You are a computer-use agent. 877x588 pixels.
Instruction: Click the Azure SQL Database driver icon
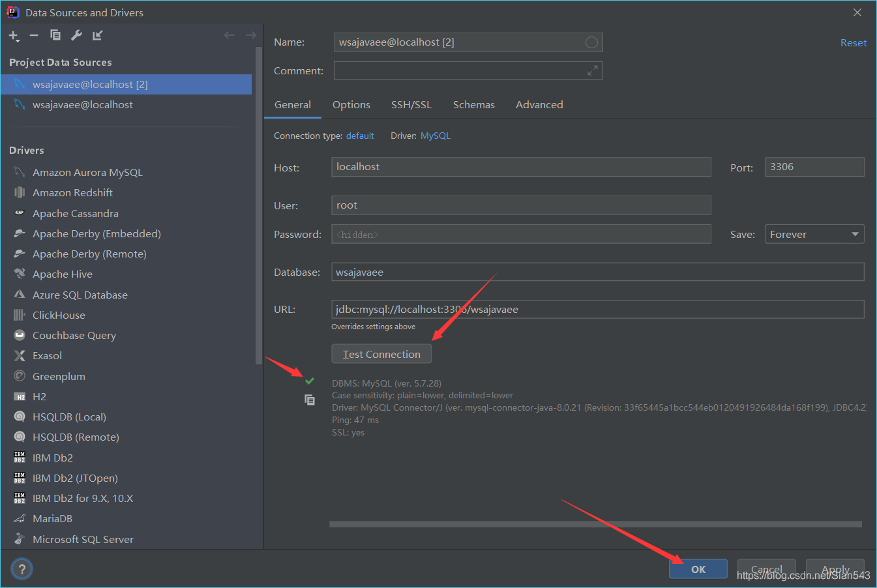click(20, 295)
